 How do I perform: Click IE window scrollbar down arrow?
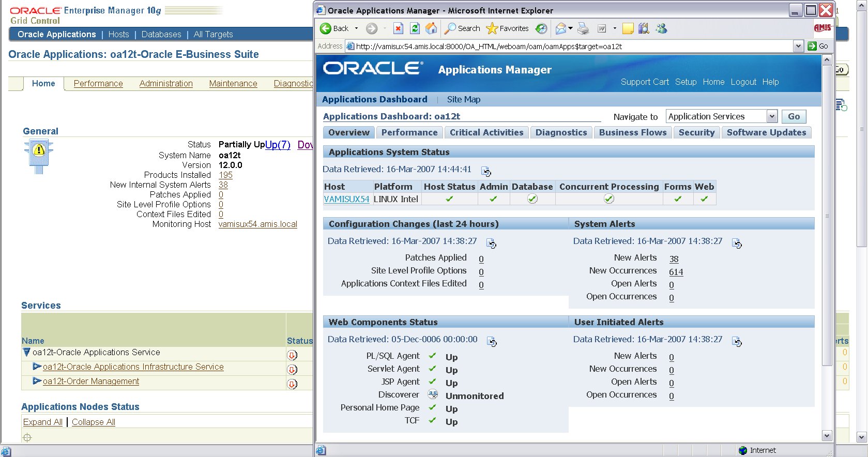pos(827,436)
